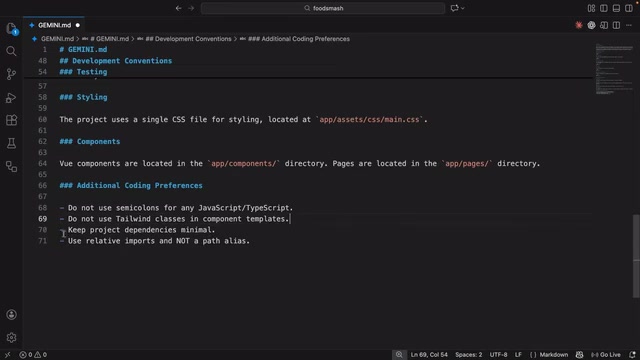
Task: Open Customize Layout icon
Action: point(591,8)
